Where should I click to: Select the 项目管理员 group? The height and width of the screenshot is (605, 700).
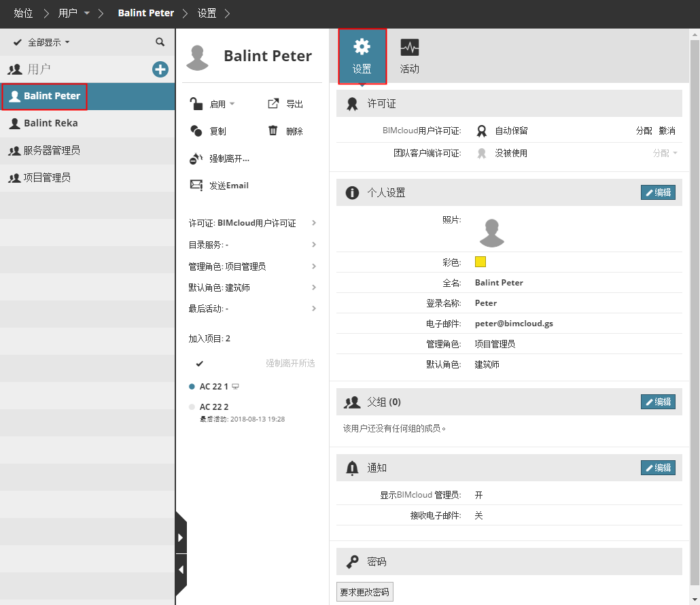[88, 177]
